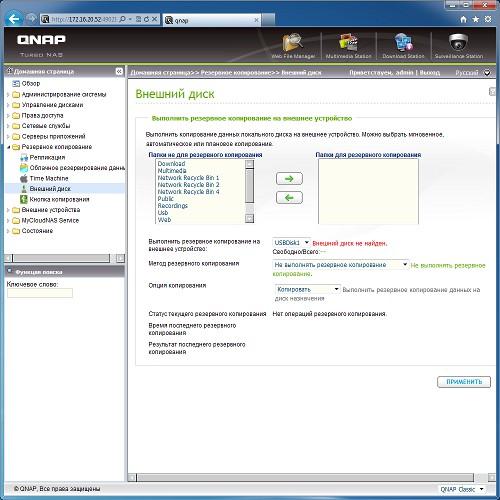Open Time Machine item
This screenshot has height=500, width=500.
[x=44, y=178]
